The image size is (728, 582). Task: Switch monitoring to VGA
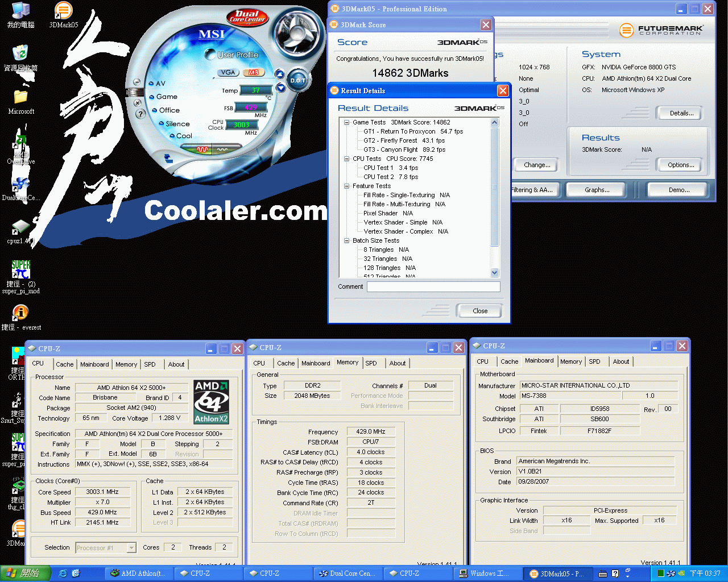click(227, 72)
